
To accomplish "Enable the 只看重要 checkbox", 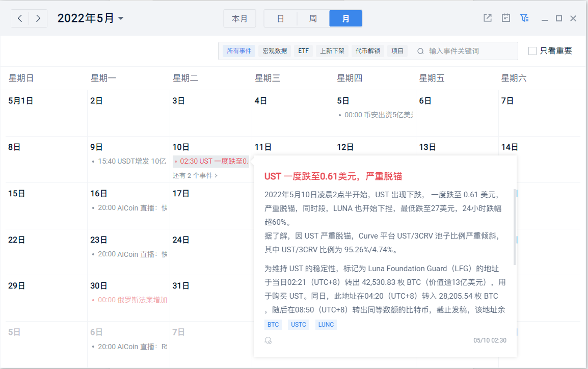I will click(x=532, y=51).
